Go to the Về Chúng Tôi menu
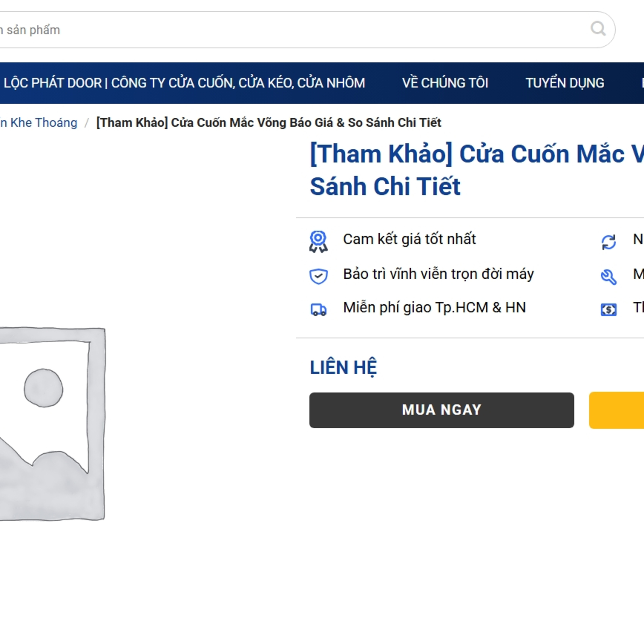The width and height of the screenshot is (644, 644). click(x=445, y=83)
